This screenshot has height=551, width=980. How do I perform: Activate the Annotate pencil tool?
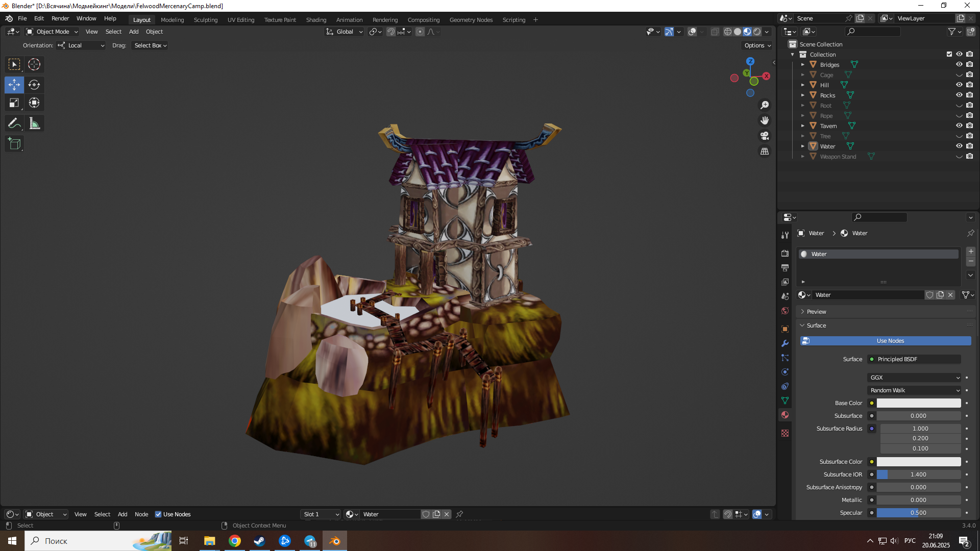(x=14, y=123)
